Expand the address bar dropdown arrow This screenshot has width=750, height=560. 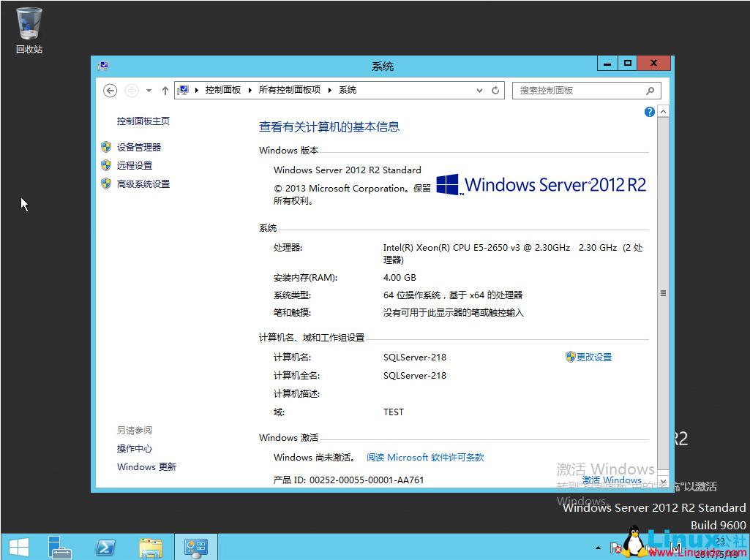pos(479,90)
